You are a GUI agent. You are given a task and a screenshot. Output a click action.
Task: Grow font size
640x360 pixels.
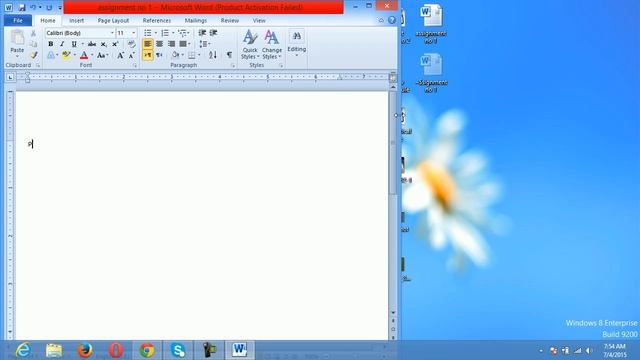[x=120, y=55]
